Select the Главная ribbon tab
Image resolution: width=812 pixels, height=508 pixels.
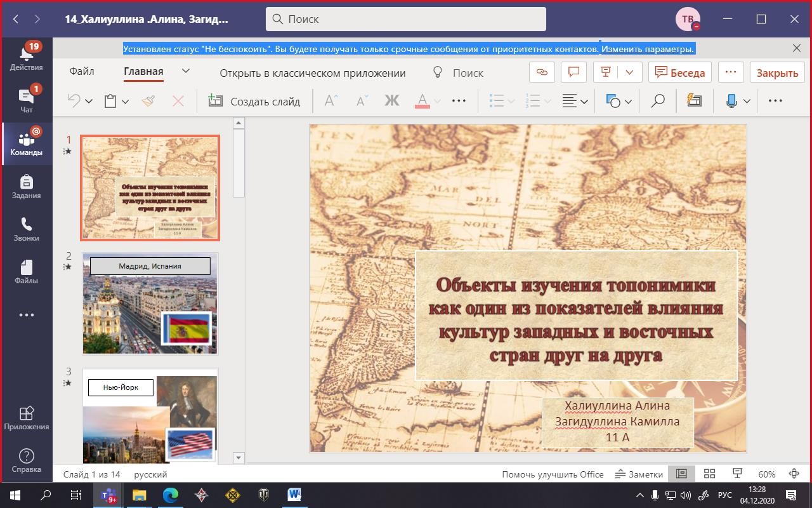(143, 72)
